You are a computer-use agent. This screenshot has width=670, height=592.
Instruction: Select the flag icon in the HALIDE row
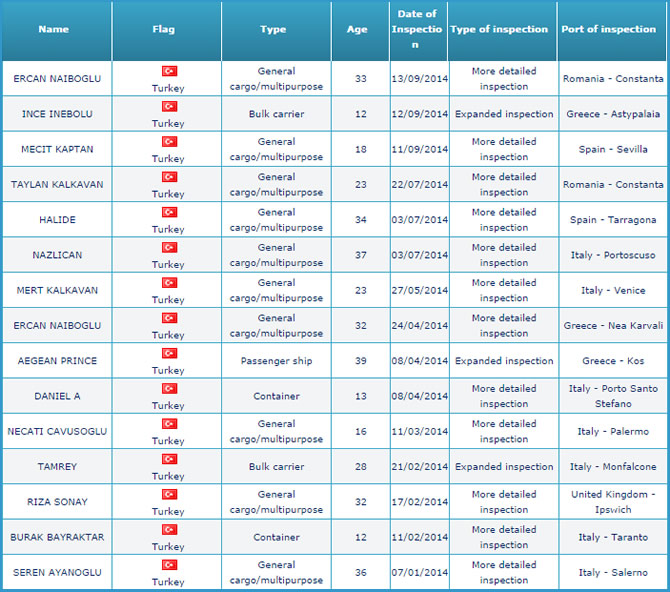(x=168, y=212)
